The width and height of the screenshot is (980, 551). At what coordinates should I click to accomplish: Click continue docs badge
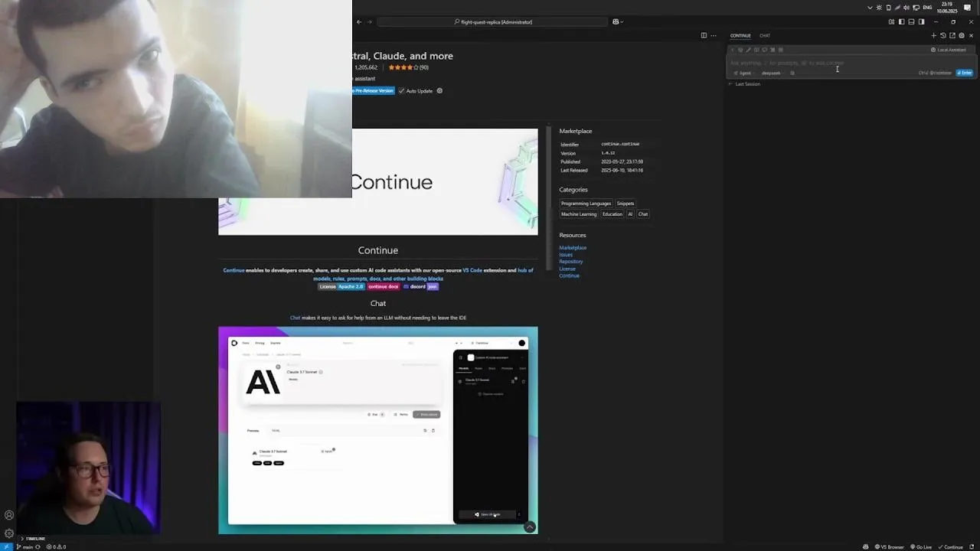pos(384,286)
